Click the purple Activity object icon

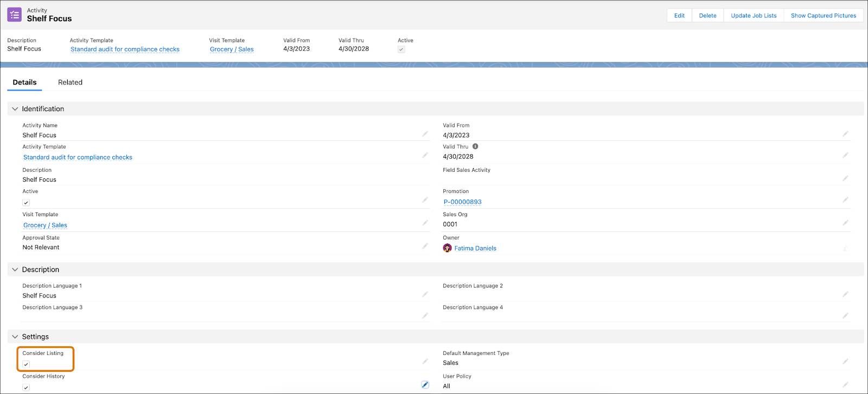click(15, 15)
